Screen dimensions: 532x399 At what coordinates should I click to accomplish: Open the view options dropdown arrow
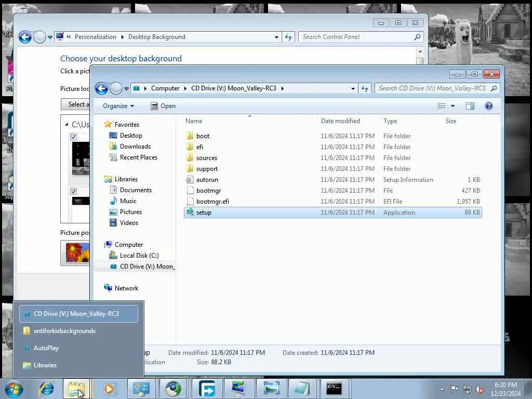pyautogui.click(x=453, y=106)
